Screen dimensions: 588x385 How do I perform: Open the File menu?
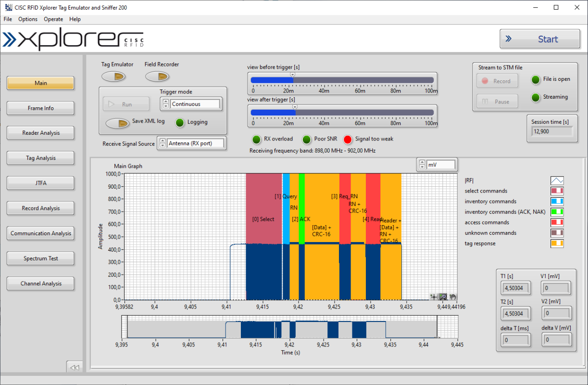pos(8,19)
